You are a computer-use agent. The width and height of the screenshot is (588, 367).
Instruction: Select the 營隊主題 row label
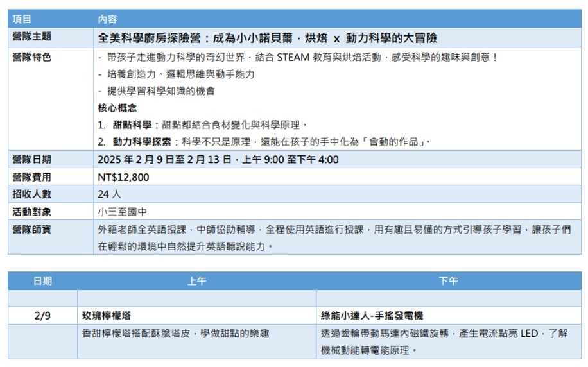[32, 37]
